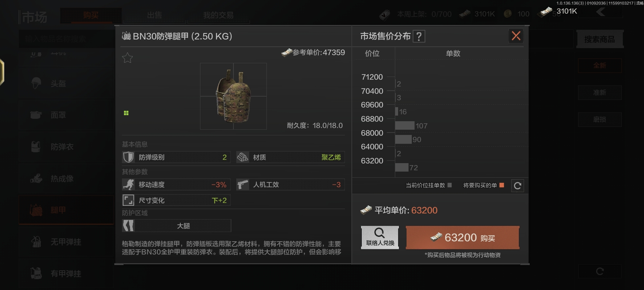644x290 pixels.
Task: Click the refresh icon at bottom right corner
Action: click(x=600, y=271)
